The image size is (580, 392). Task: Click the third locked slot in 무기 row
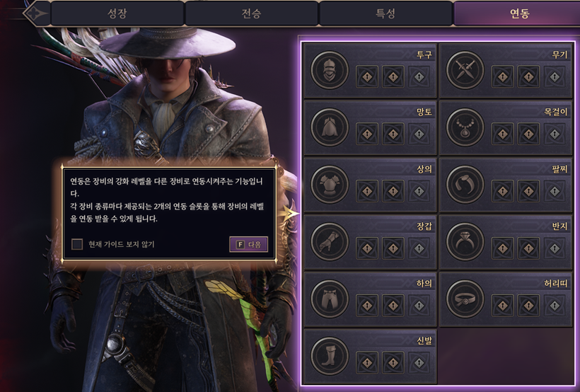pos(555,76)
